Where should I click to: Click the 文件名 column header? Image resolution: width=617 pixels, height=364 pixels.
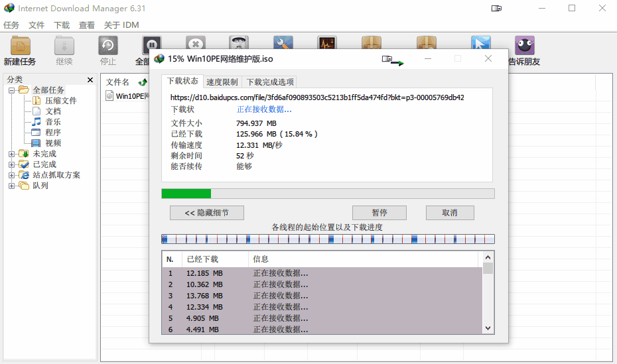[x=117, y=82]
